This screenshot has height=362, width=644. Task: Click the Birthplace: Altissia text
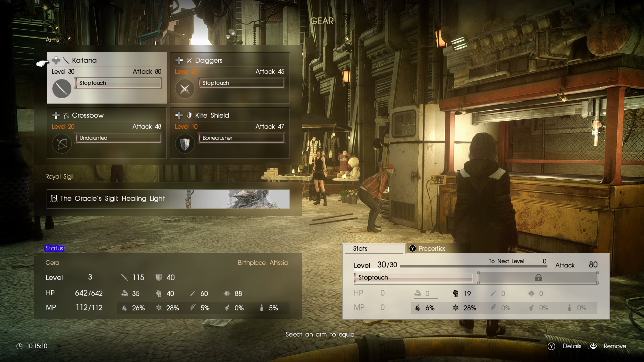pyautogui.click(x=263, y=262)
